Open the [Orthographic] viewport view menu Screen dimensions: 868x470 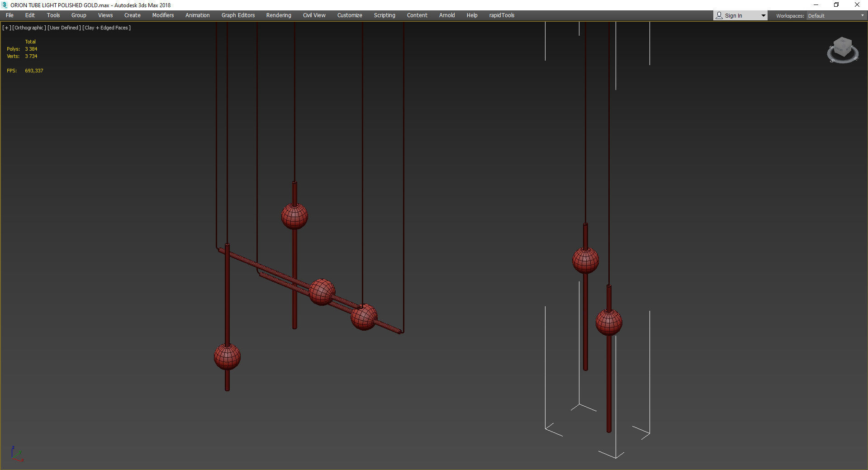pyautogui.click(x=29, y=28)
